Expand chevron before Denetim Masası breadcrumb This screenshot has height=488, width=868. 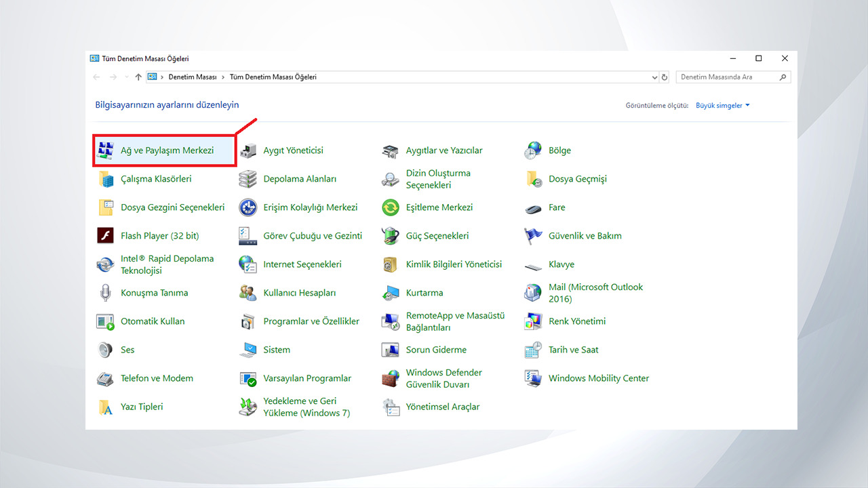pos(162,77)
